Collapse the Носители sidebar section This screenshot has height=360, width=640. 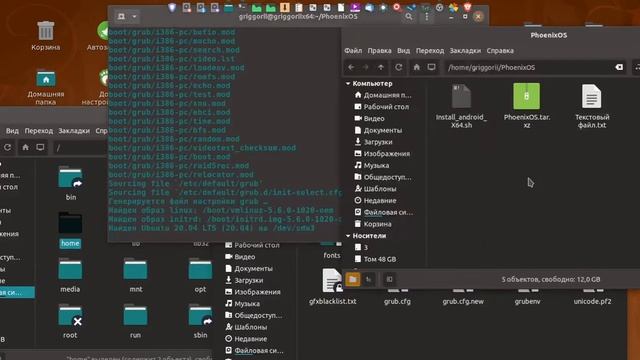348,236
